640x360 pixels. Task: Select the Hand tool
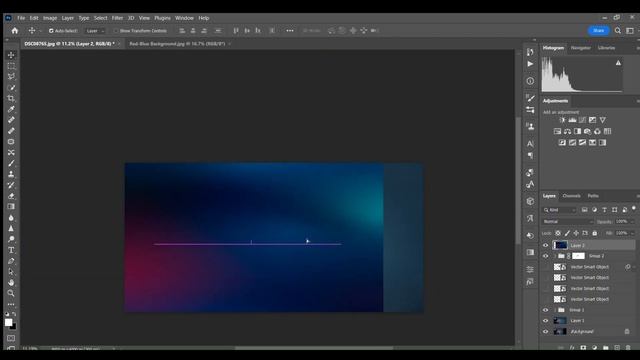pyautogui.click(x=11, y=282)
